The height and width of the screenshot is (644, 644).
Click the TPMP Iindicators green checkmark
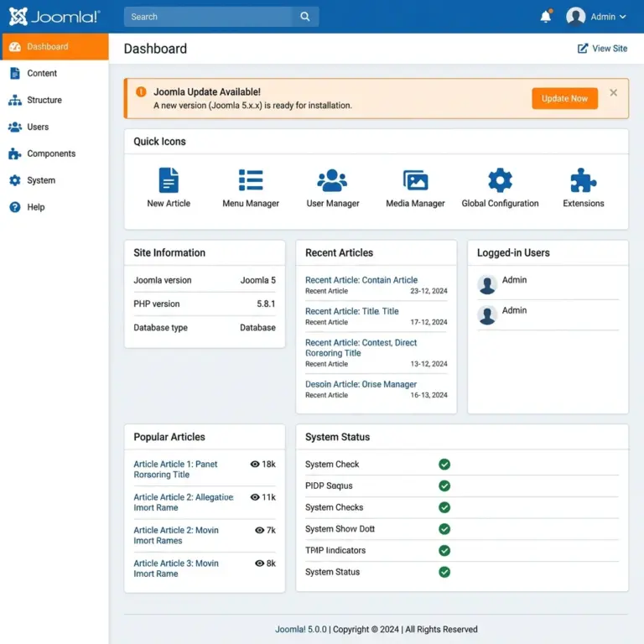point(444,550)
